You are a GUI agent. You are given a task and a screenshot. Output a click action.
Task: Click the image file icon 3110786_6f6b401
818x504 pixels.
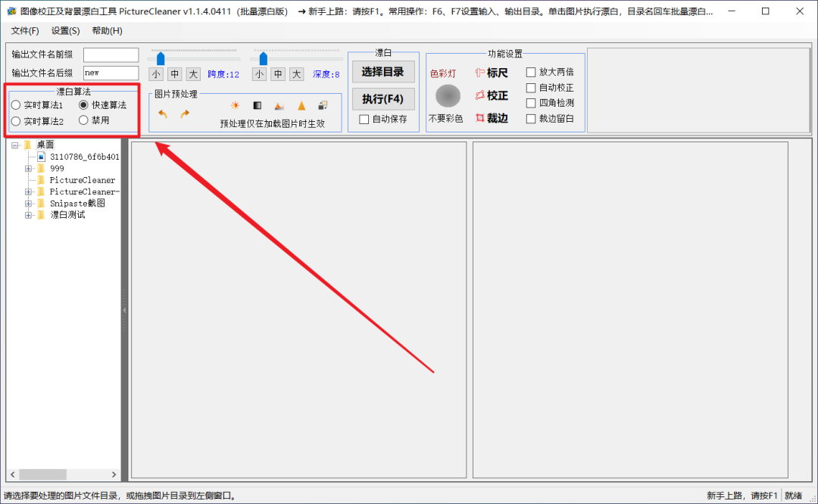[41, 157]
